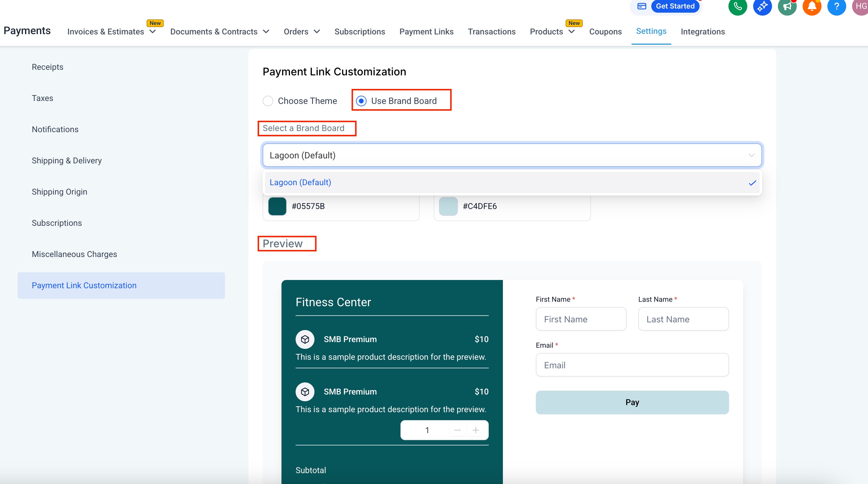Open the Integrations tab
Image resolution: width=868 pixels, height=484 pixels.
(703, 32)
